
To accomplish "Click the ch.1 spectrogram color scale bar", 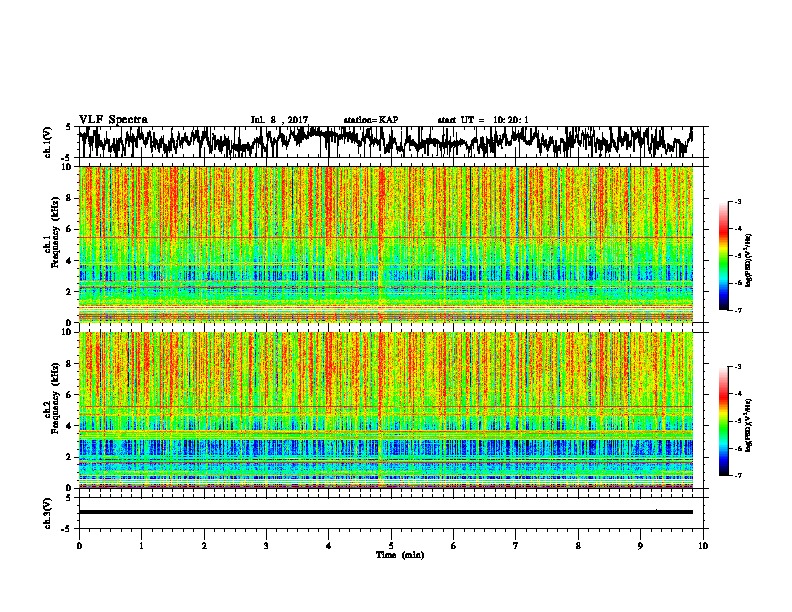I will pyautogui.click(x=723, y=256).
